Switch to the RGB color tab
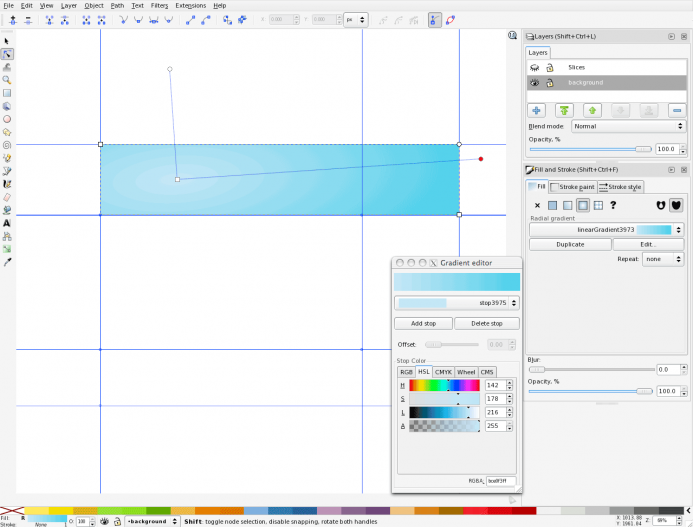This screenshot has height=527, width=693. click(406, 372)
